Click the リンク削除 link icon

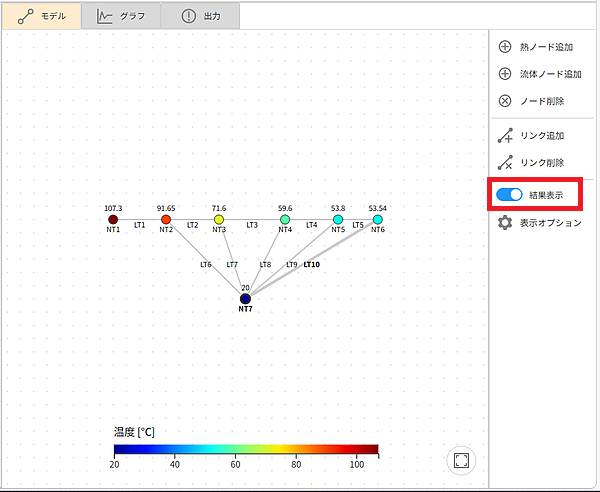tap(505, 162)
